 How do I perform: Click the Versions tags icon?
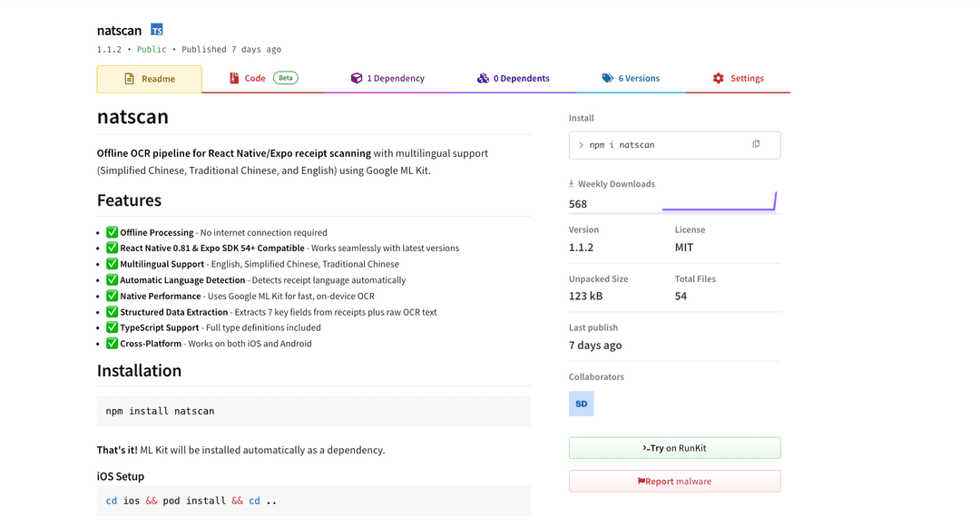coord(608,78)
